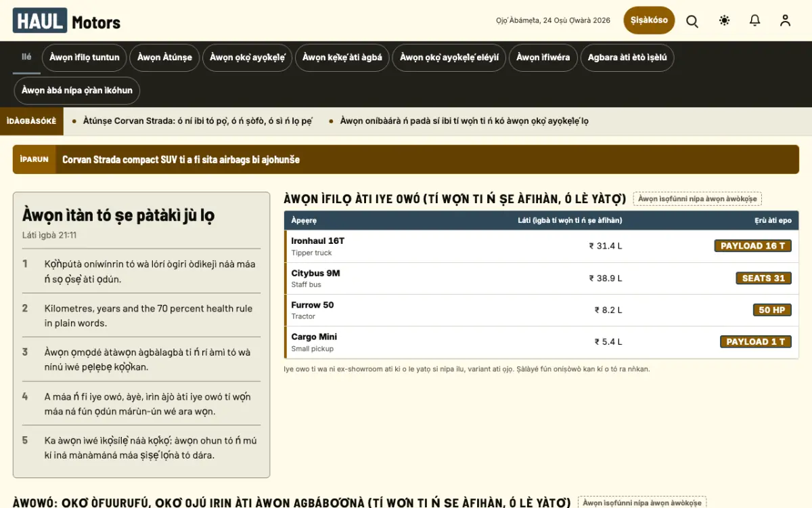Click the sponsored label beside the ÀWOWÓ heading
812x508 pixels.
(x=642, y=503)
